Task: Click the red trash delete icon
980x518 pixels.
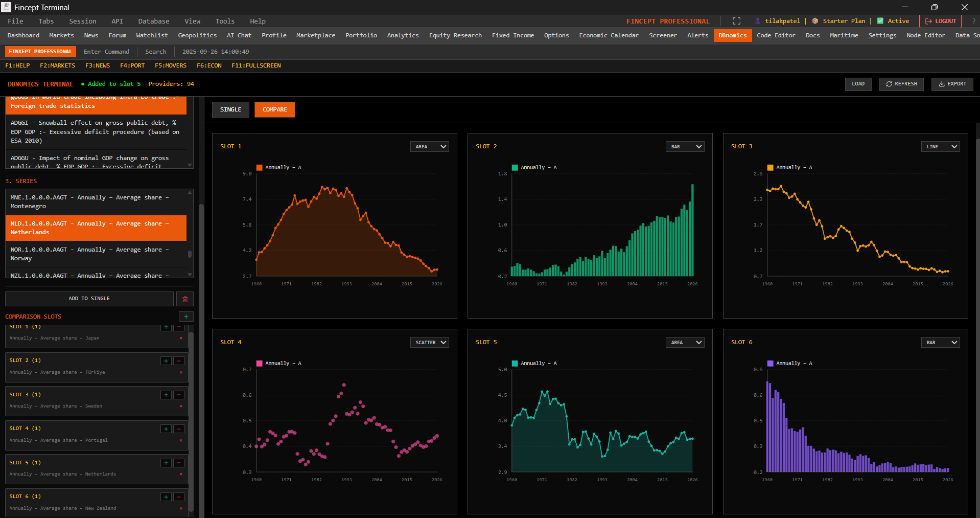Action: click(x=185, y=299)
